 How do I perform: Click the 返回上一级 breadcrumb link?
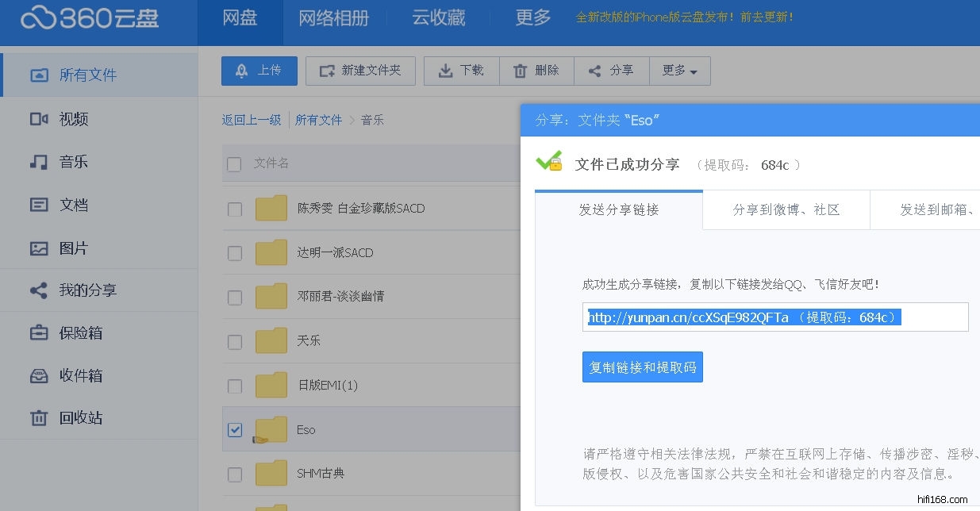[x=252, y=120]
